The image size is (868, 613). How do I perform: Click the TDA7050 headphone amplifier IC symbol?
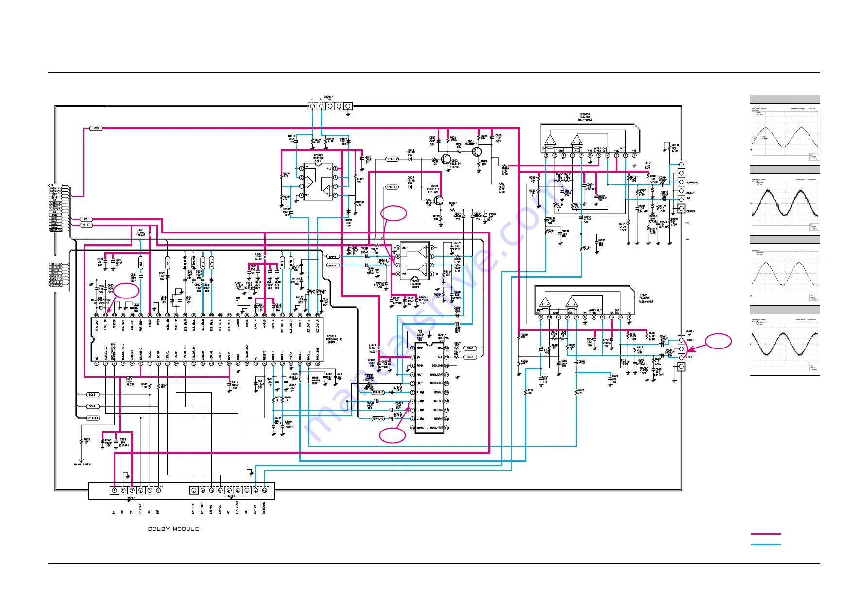tap(415, 261)
